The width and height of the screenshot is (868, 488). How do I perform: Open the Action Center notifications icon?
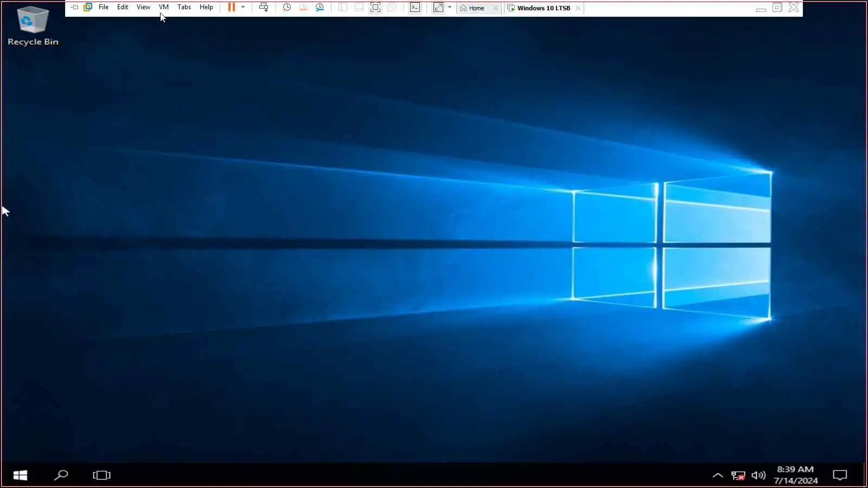pyautogui.click(x=840, y=476)
